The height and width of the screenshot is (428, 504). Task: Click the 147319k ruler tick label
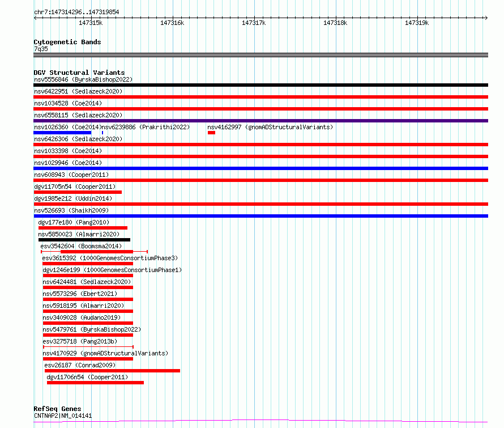(417, 23)
